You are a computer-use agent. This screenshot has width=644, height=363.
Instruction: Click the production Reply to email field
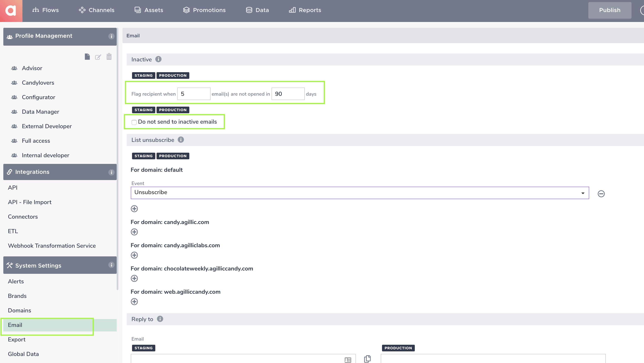493,358
